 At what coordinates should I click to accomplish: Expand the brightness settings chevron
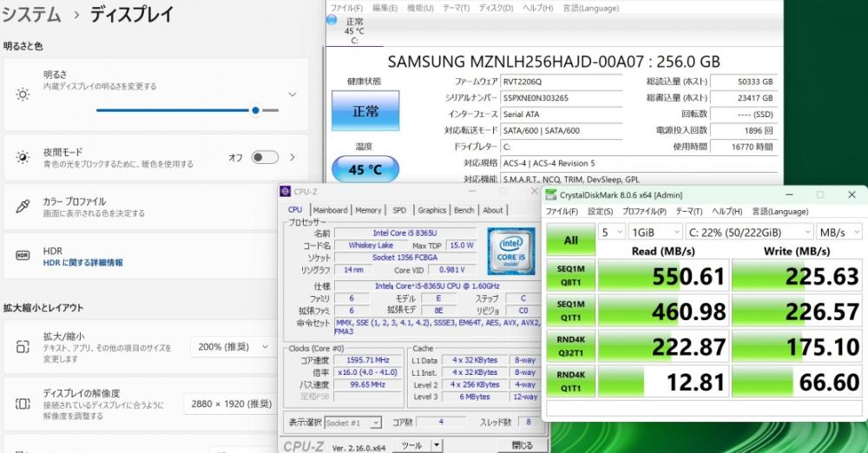[293, 95]
